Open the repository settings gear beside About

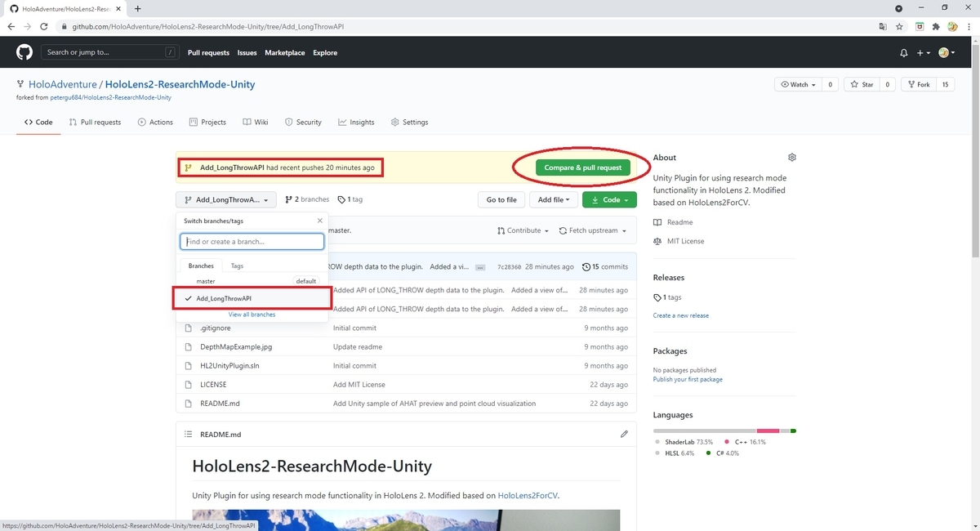[x=791, y=157]
